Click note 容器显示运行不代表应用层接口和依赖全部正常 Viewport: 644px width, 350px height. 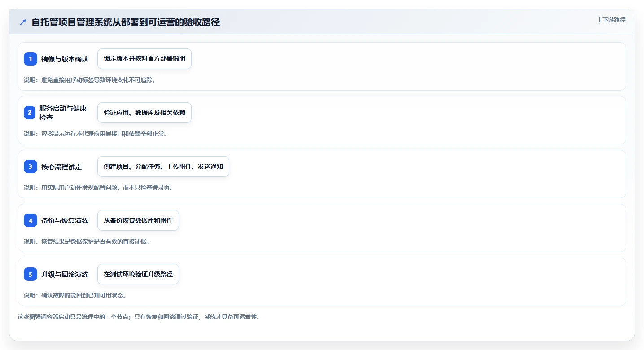click(96, 134)
